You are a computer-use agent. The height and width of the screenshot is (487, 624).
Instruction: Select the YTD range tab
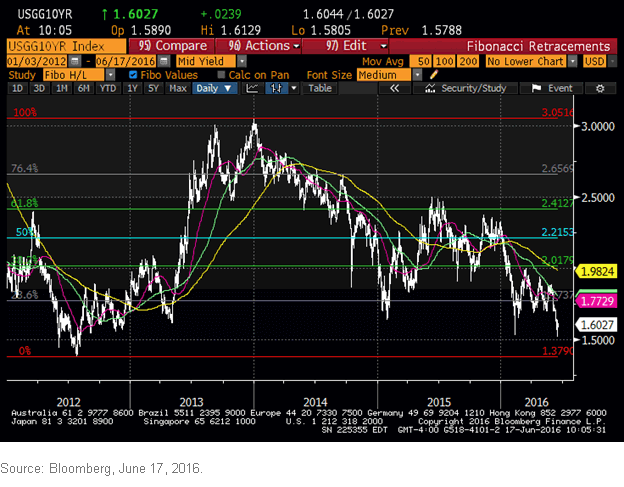point(108,88)
